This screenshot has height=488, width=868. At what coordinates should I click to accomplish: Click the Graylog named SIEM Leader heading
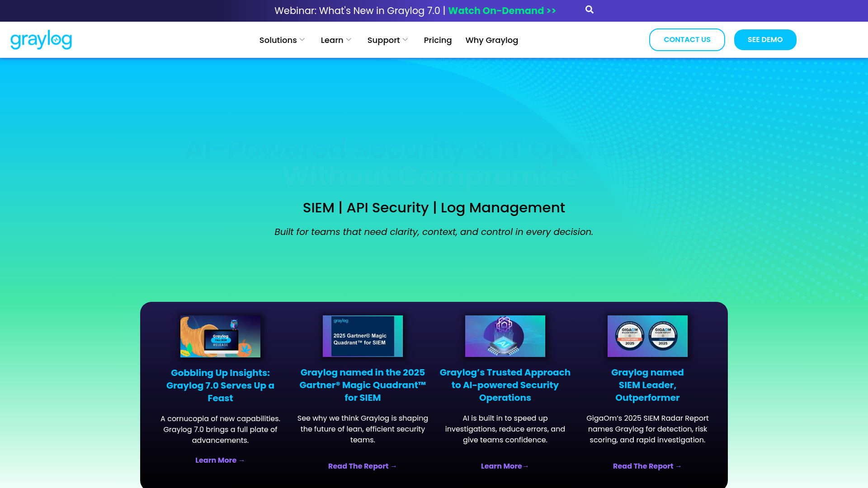coord(647,385)
